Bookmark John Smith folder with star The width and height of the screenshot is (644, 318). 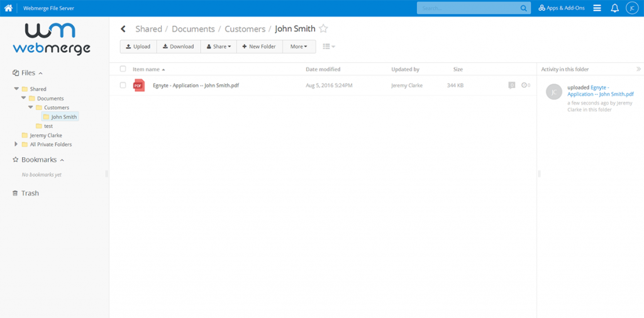point(323,29)
